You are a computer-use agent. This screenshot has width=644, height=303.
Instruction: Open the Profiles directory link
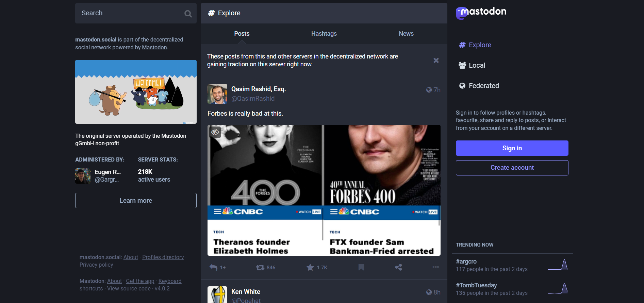163,257
